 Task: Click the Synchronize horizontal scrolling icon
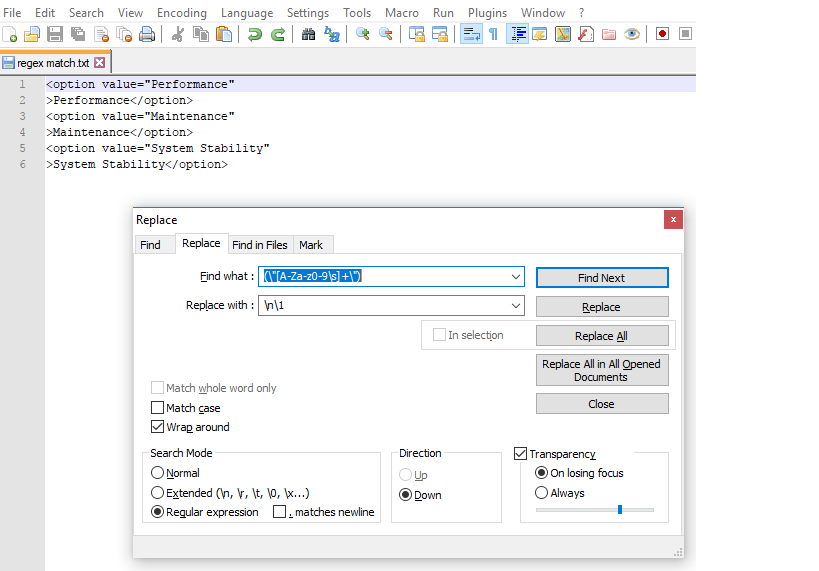point(440,34)
